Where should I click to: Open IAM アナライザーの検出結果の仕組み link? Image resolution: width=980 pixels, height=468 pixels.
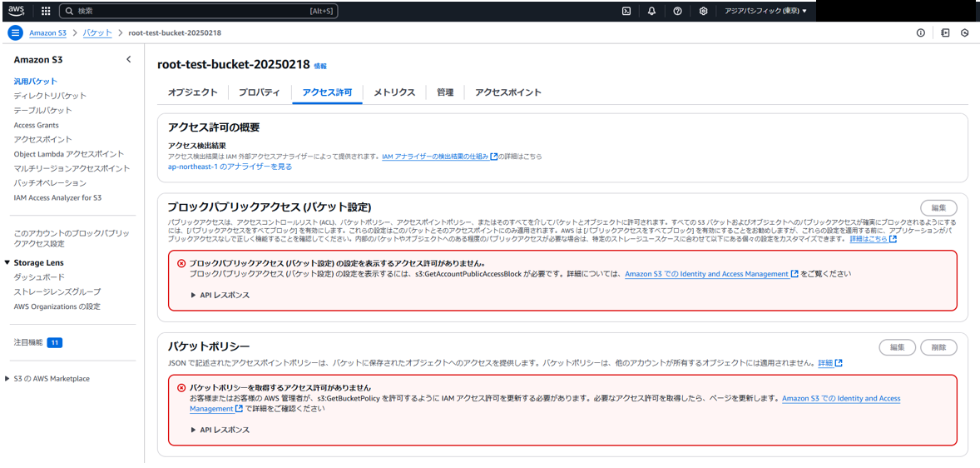tap(439, 157)
